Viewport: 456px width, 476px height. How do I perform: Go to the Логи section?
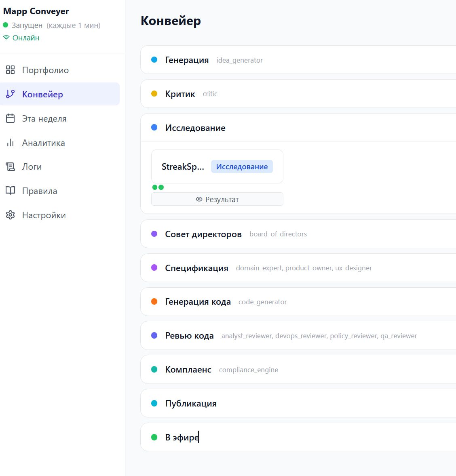32,166
